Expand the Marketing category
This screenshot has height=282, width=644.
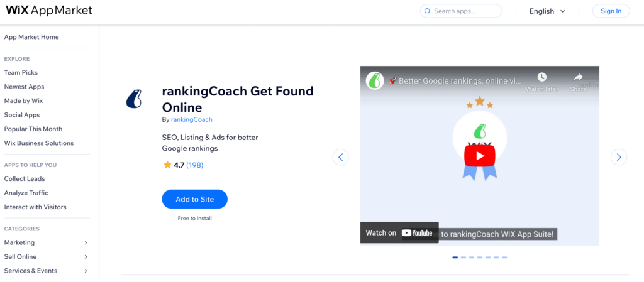click(86, 242)
